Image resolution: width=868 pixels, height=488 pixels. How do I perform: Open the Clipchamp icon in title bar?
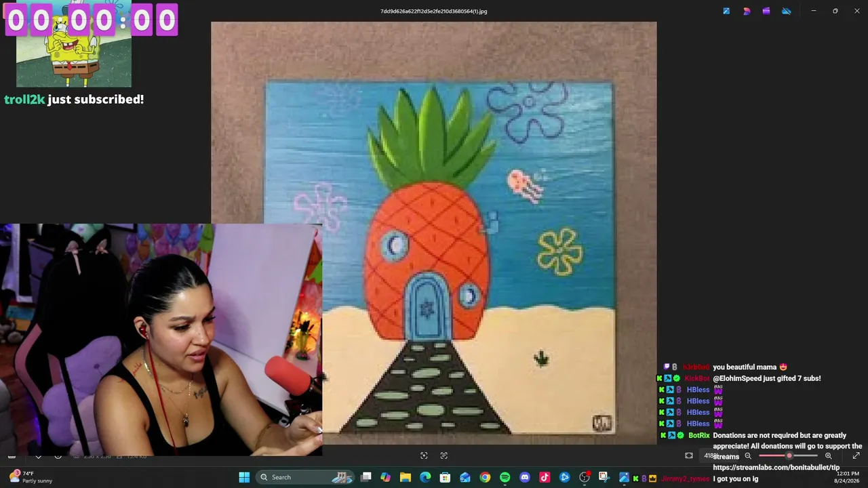766,11
